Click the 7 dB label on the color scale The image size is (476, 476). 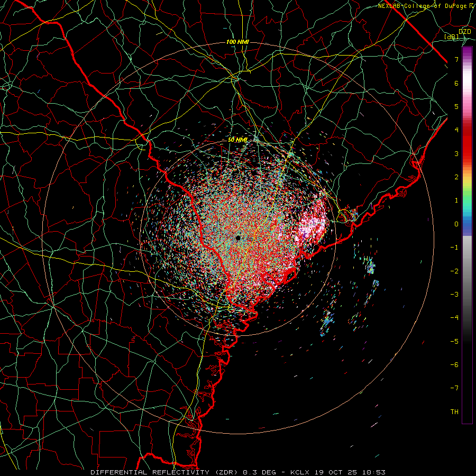[x=456, y=59]
